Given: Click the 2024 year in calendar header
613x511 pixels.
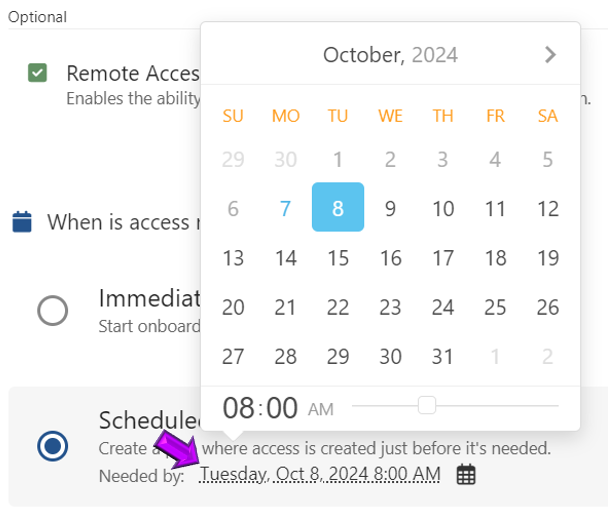Looking at the screenshot, I should 435,55.
